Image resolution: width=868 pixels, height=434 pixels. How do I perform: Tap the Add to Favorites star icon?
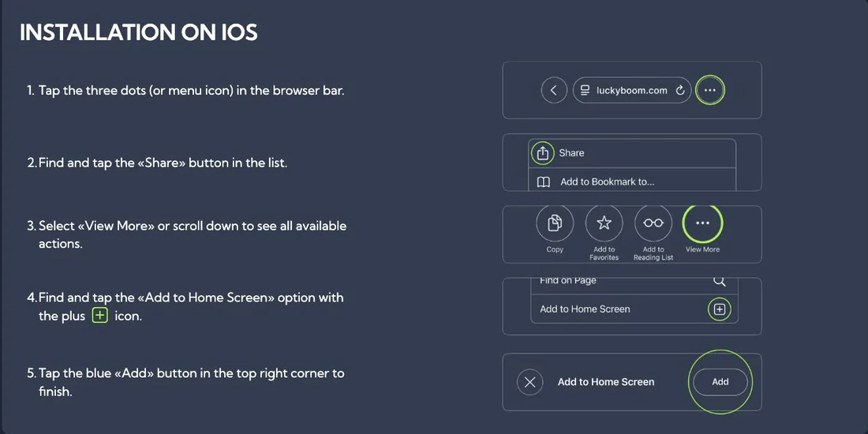[604, 223]
